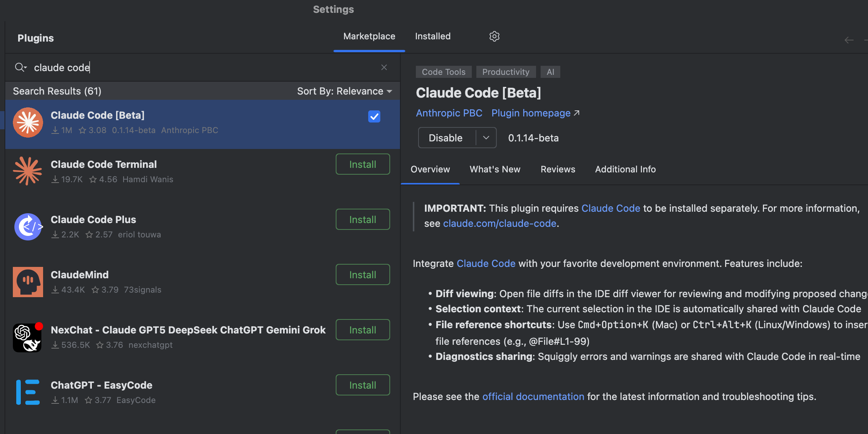
Task: Click the ChatGPT - EasyCode plugin icon
Action: [28, 392]
